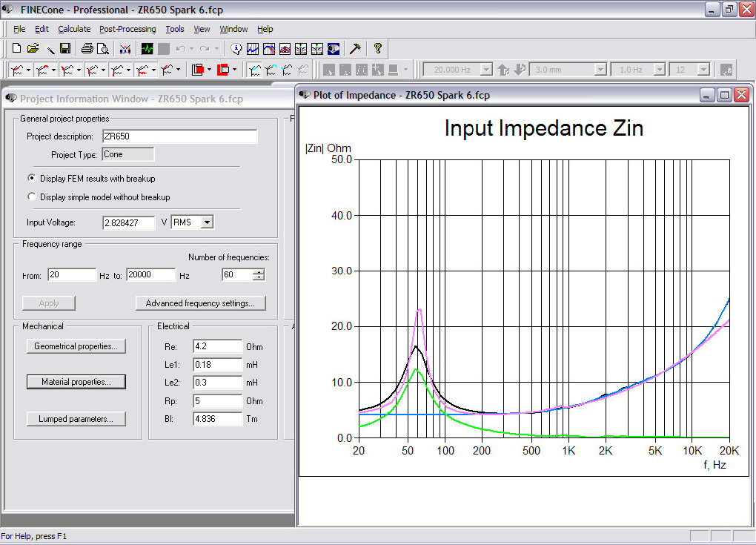
Task: Open the 3.0 mm dropdown in toolbar
Action: pos(600,70)
